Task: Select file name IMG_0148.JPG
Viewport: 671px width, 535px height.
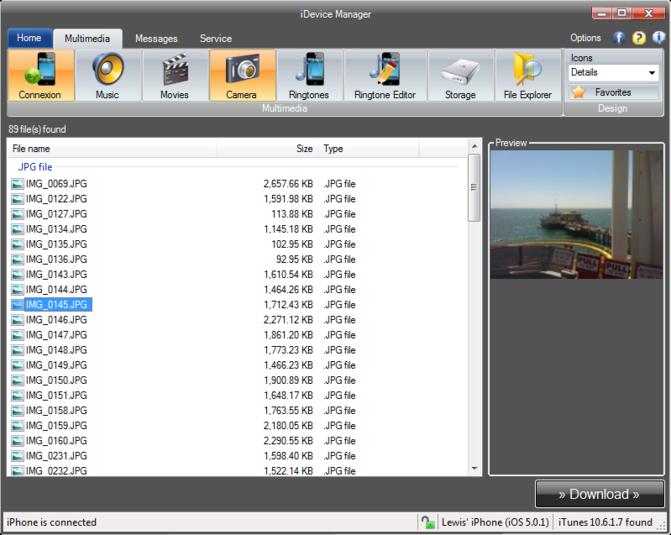Action: point(56,350)
